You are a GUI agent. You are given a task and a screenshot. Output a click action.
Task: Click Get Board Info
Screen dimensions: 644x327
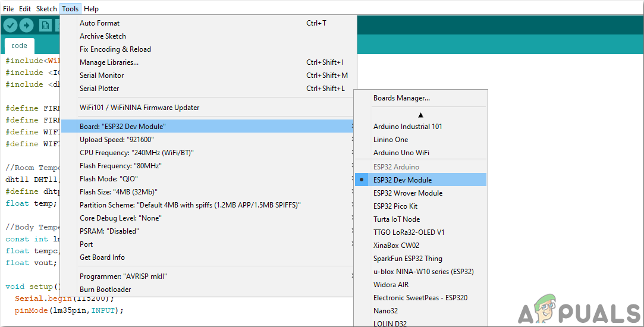tap(102, 257)
